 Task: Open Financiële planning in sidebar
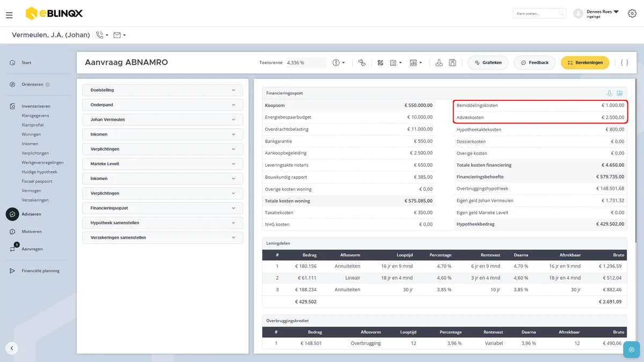point(40,271)
